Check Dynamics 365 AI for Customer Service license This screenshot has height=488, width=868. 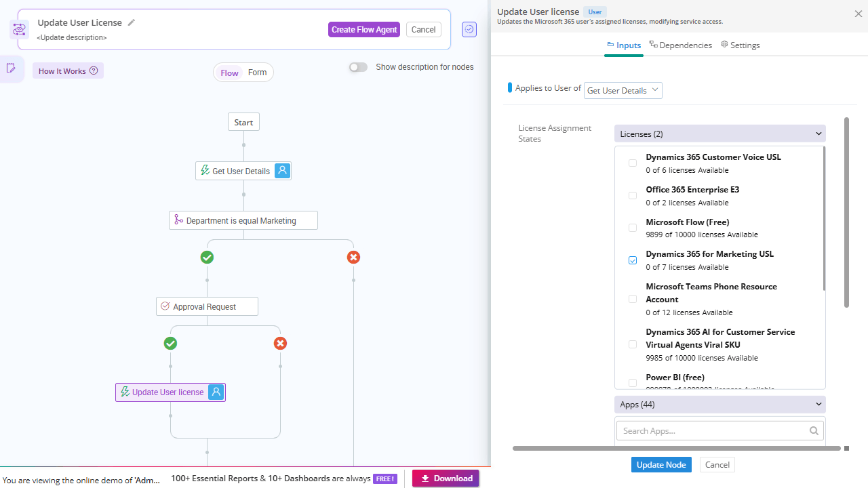(633, 344)
